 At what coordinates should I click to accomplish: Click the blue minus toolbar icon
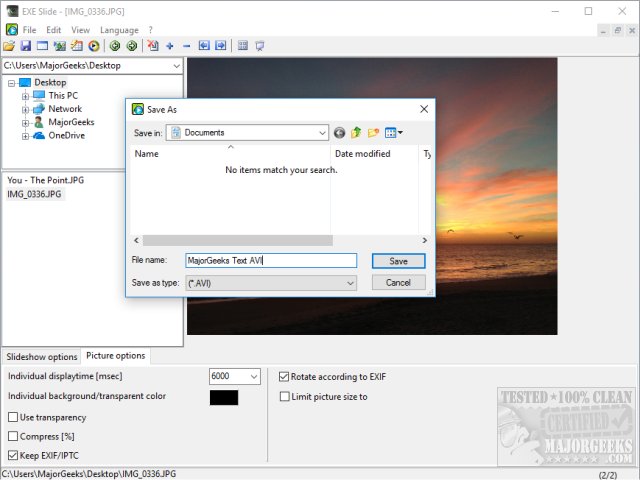coord(187,46)
